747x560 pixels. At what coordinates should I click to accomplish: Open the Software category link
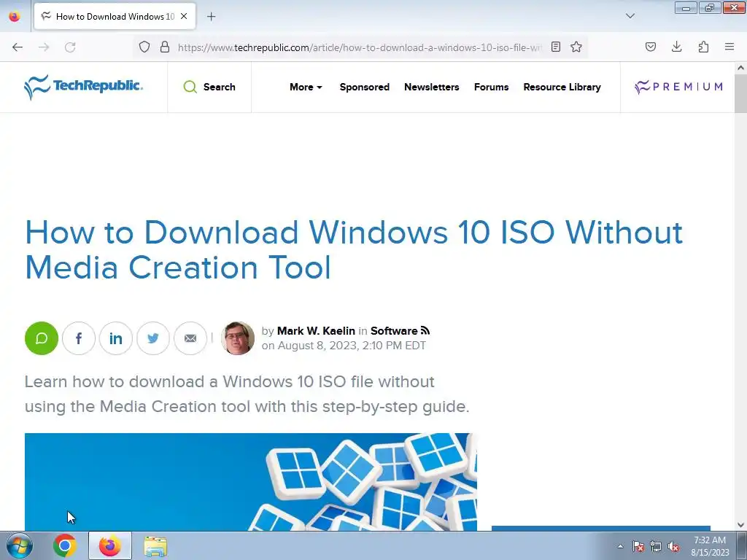coord(394,331)
